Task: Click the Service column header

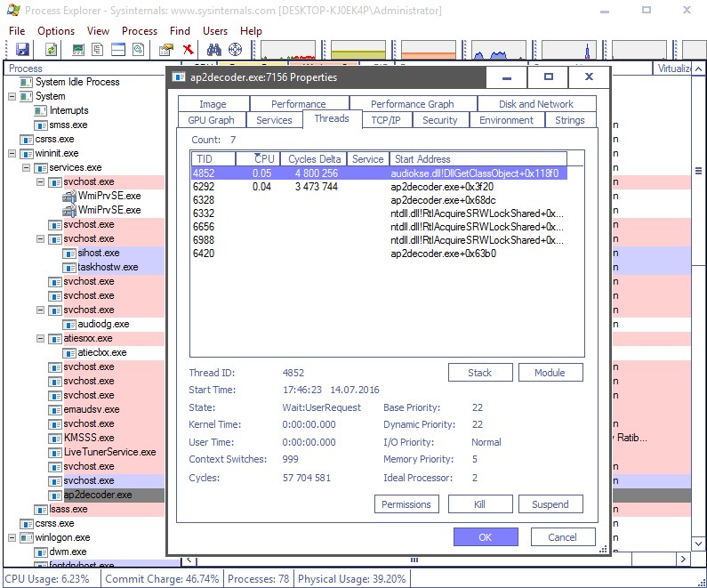Action: click(x=368, y=159)
